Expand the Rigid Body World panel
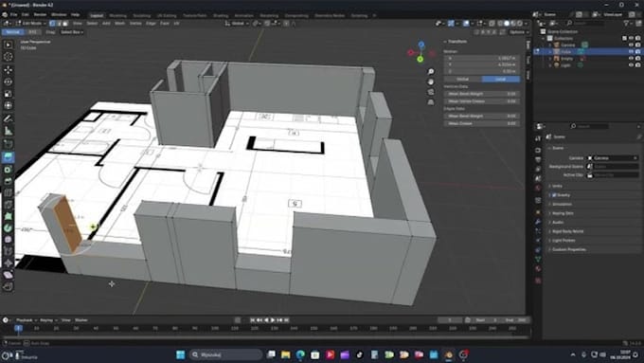The height and width of the screenshot is (363, 644). pyautogui.click(x=567, y=231)
